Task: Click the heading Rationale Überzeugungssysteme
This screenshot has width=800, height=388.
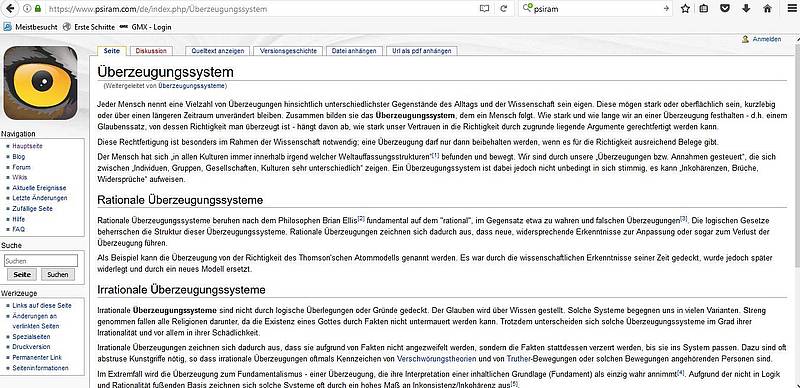Action: click(x=180, y=200)
